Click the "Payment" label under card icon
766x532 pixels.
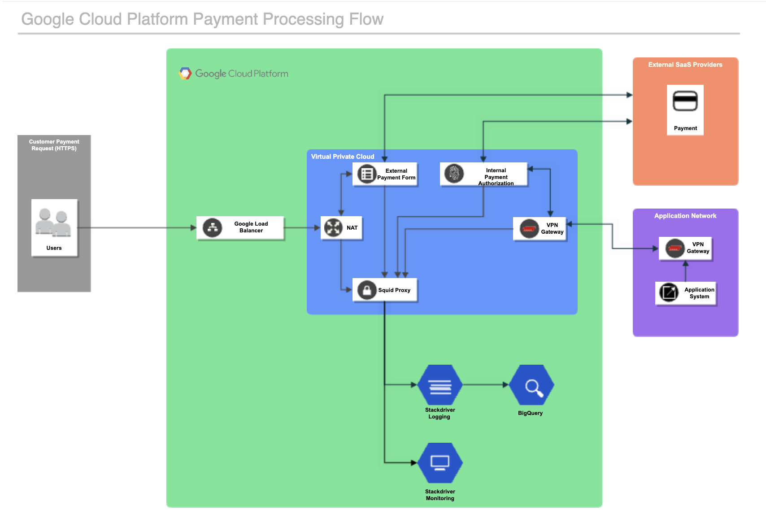(685, 128)
